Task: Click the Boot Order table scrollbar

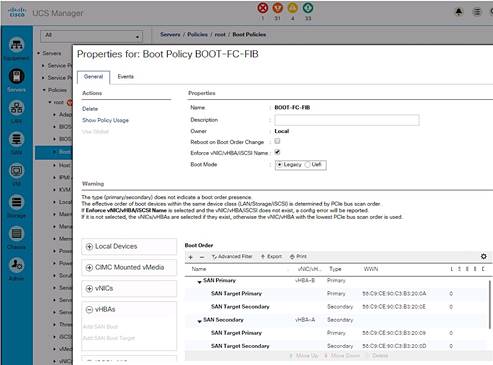Action: 490,304
